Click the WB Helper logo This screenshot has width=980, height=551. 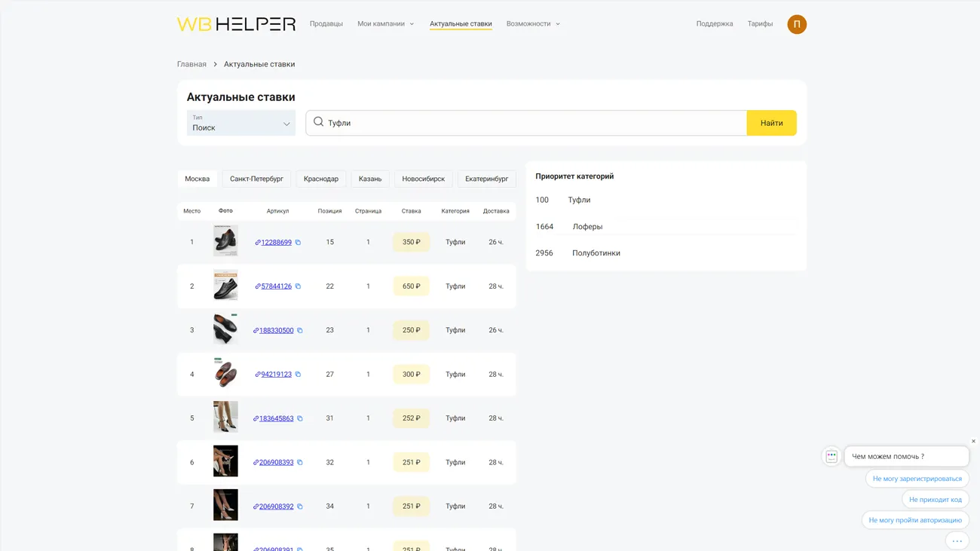point(236,24)
